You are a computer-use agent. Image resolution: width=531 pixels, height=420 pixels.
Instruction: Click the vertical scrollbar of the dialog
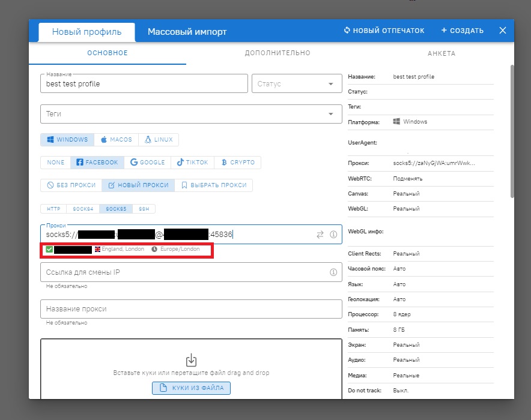(512, 131)
